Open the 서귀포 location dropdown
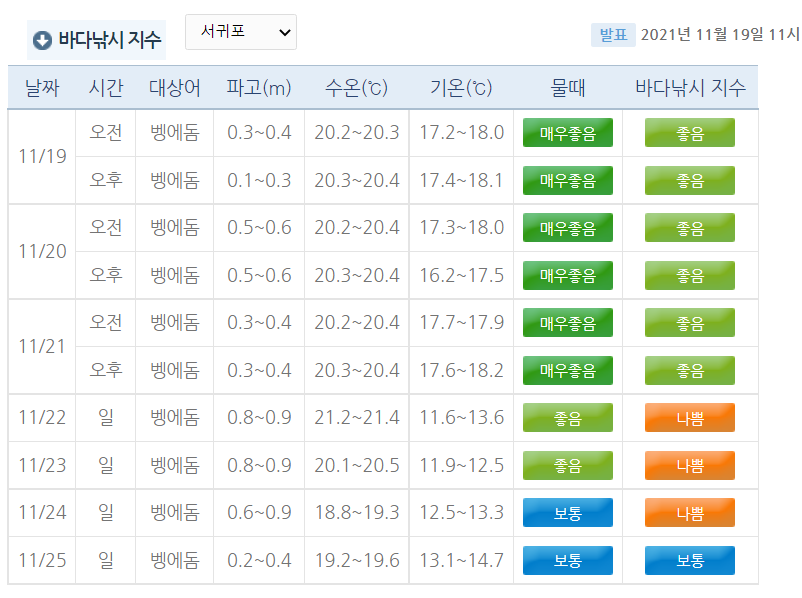Screen dimensions: 802x598 [241, 32]
